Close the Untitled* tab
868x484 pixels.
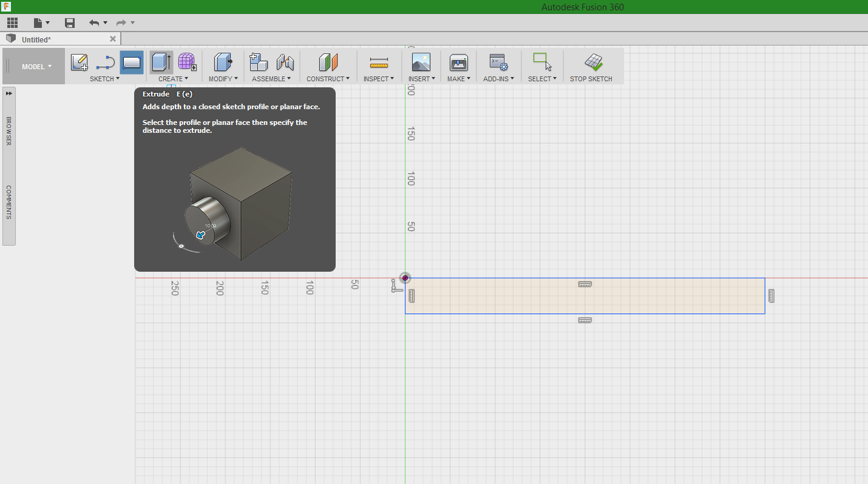[113, 39]
